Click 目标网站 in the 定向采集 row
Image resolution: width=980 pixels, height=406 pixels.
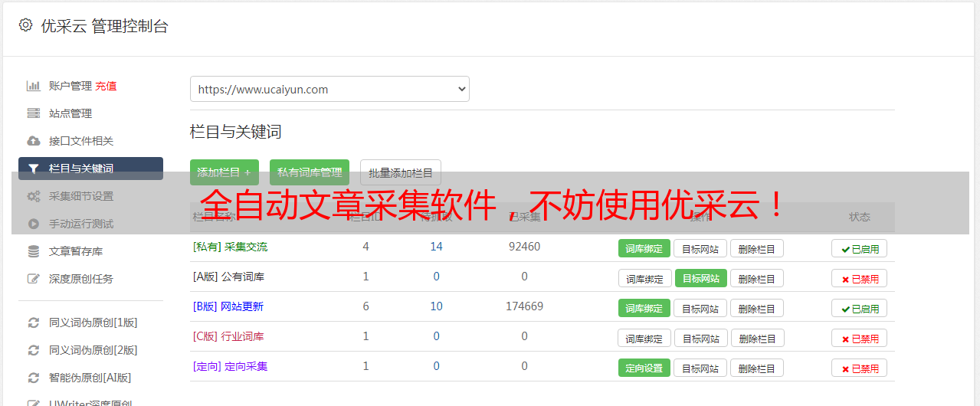point(700,368)
